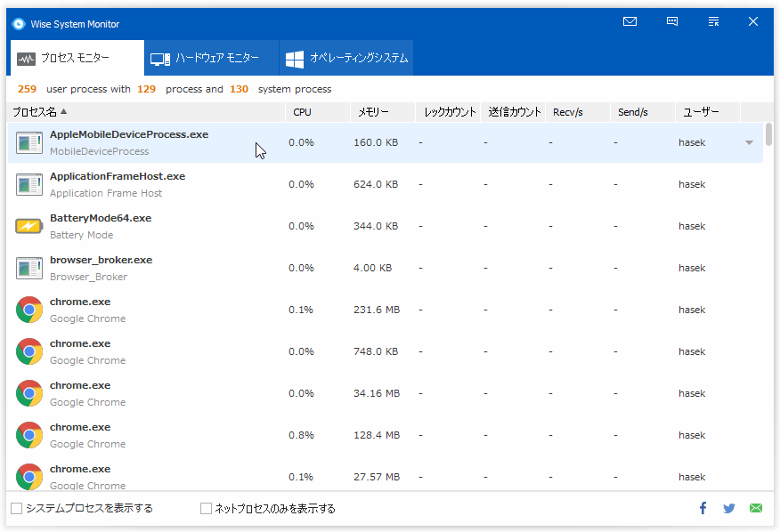Select the BatteryMode64.exe process name
This screenshot has width=780, height=532.
[x=101, y=218]
